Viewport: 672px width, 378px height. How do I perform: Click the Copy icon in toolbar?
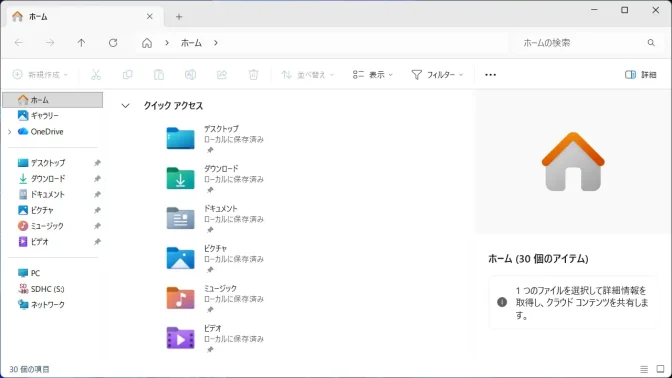pos(127,75)
